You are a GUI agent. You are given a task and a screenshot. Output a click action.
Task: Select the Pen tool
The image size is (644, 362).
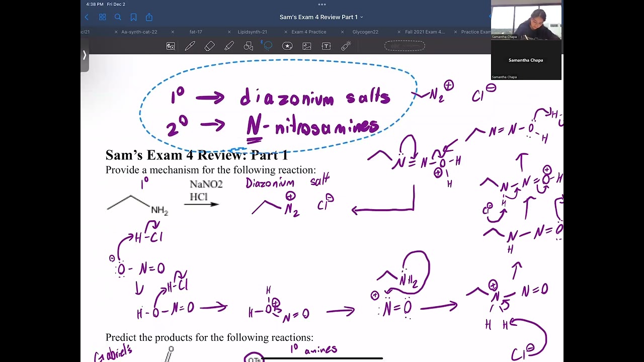(x=190, y=46)
